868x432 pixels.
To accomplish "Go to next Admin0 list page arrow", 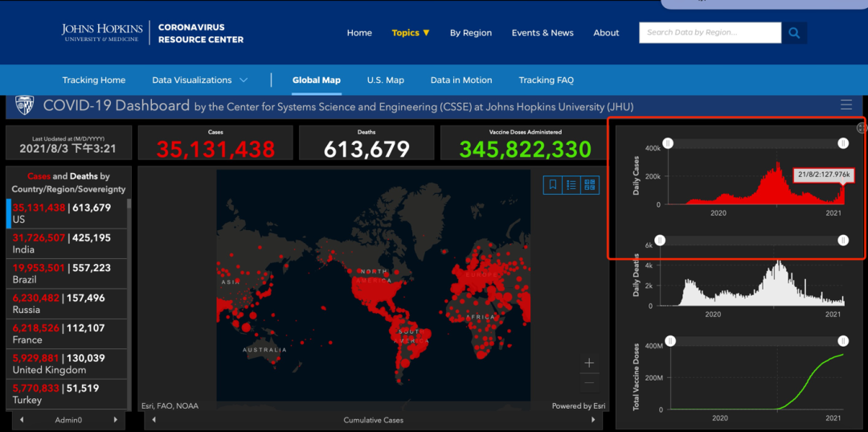I will [116, 419].
